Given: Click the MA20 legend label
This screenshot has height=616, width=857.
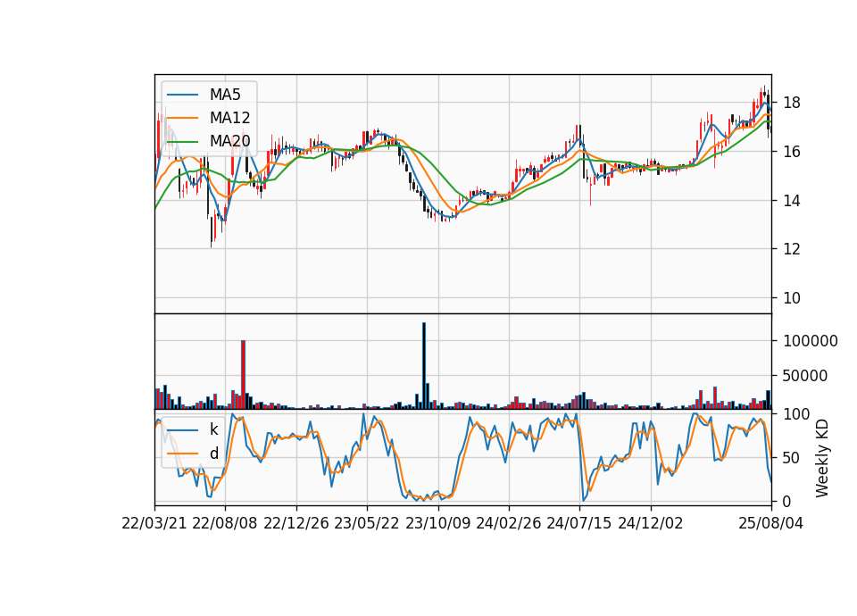Looking at the screenshot, I should point(229,141).
